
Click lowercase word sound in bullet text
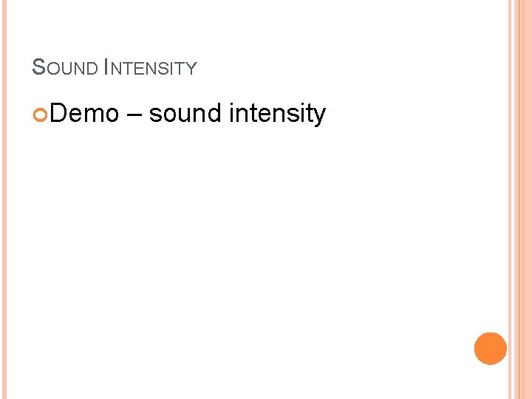[x=185, y=112]
